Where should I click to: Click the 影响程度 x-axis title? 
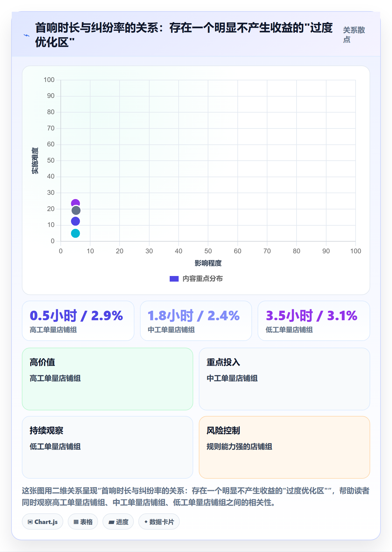pos(208,263)
